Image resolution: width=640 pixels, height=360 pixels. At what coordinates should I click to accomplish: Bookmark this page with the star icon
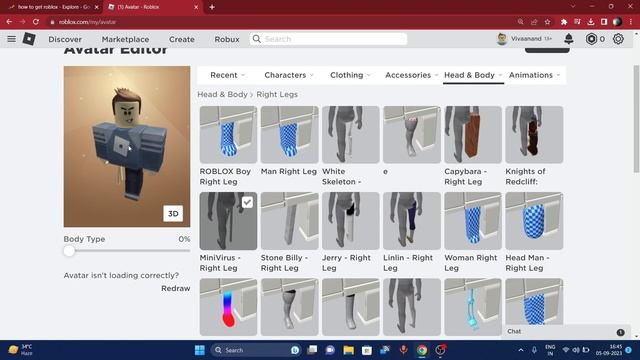547,22
